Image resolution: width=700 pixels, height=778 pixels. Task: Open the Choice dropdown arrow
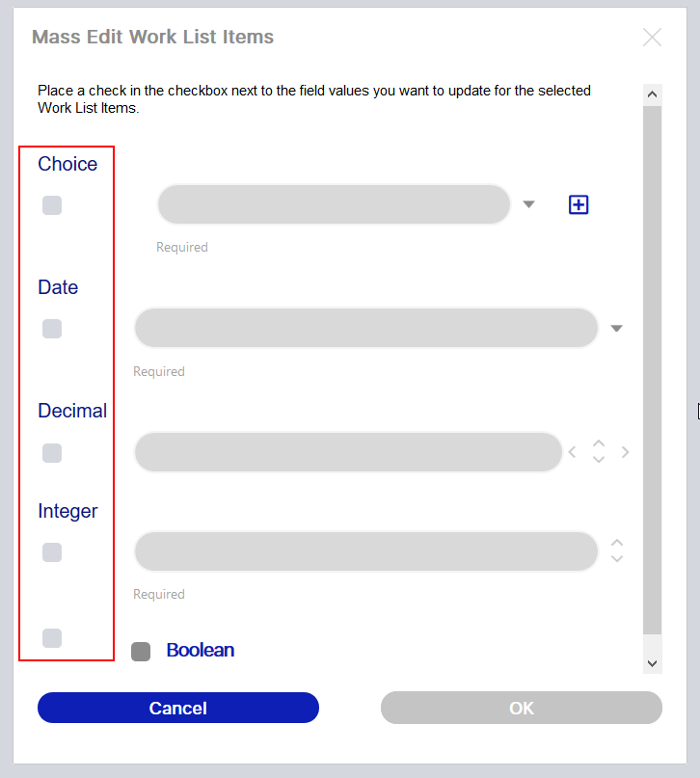pyautogui.click(x=528, y=204)
